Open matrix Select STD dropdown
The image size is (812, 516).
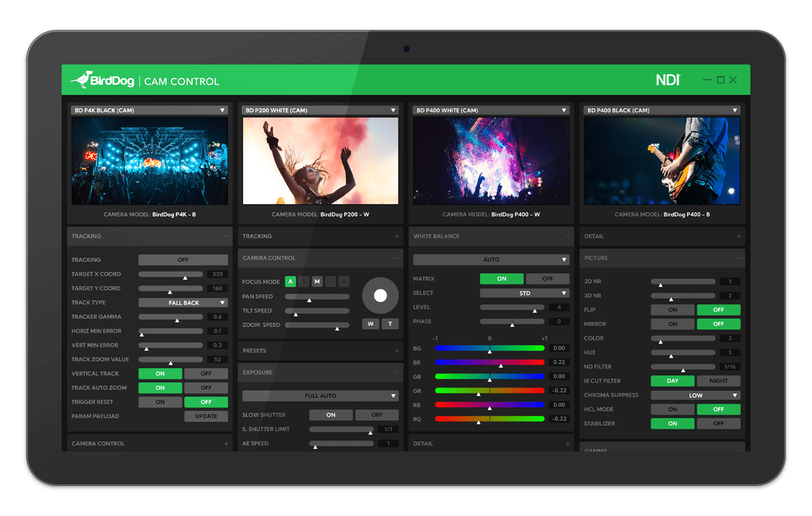tap(525, 293)
